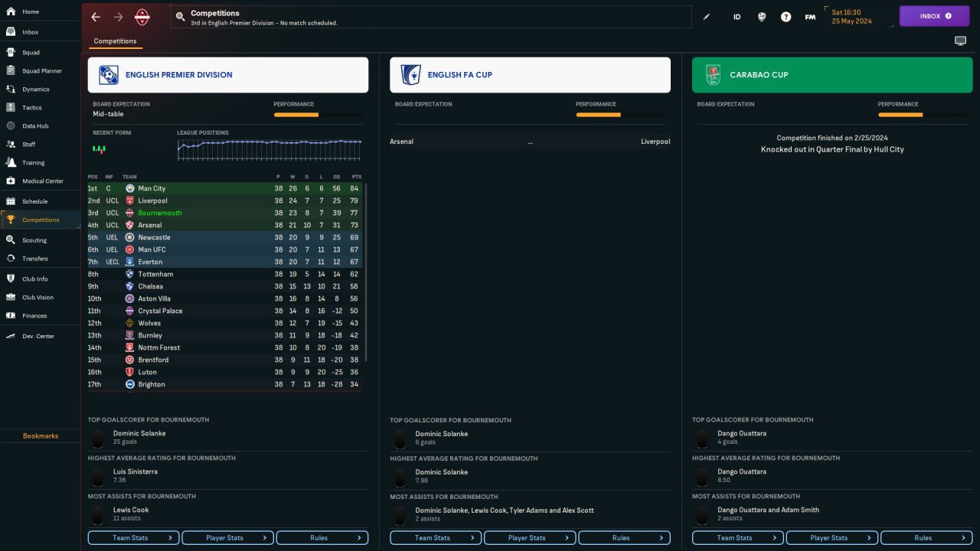The width and height of the screenshot is (980, 551).
Task: Click the purple Inbox button
Action: (x=935, y=16)
